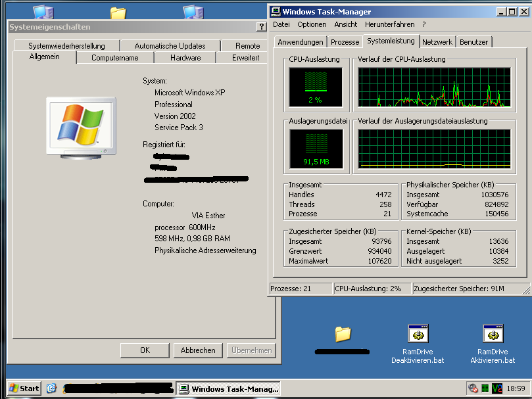Open the Datei menu
Screen dimensions: 532x399
coord(281,24)
